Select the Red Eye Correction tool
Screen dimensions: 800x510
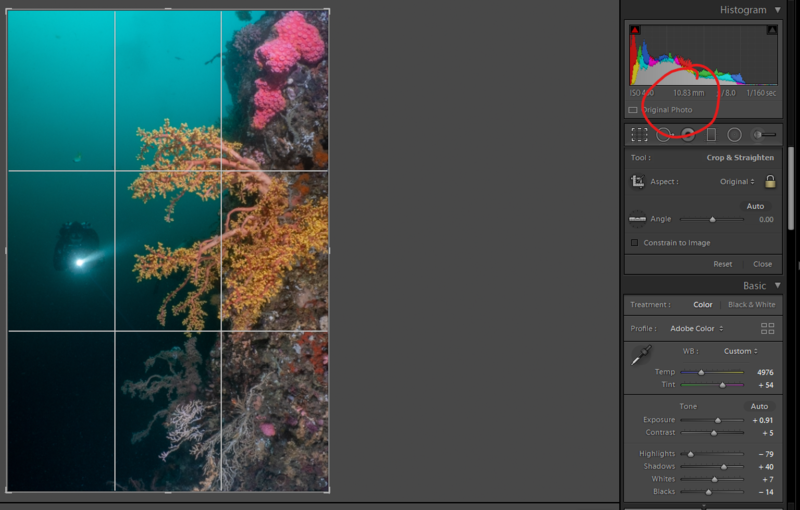688,134
